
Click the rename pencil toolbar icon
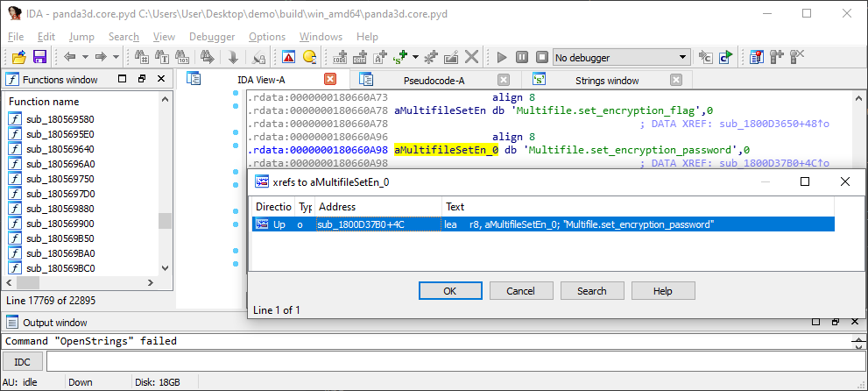(451, 57)
